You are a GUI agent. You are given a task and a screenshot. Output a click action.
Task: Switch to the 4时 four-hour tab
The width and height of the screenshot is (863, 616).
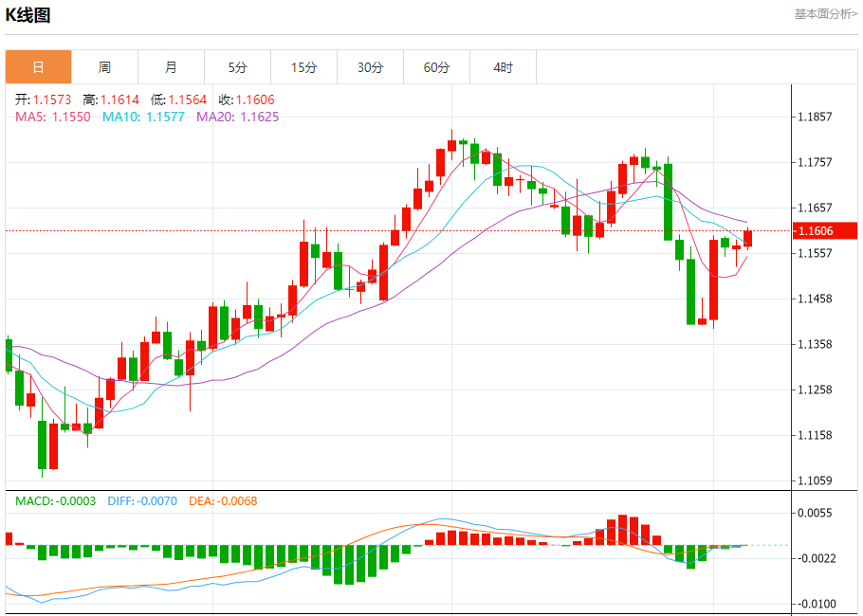coord(504,67)
